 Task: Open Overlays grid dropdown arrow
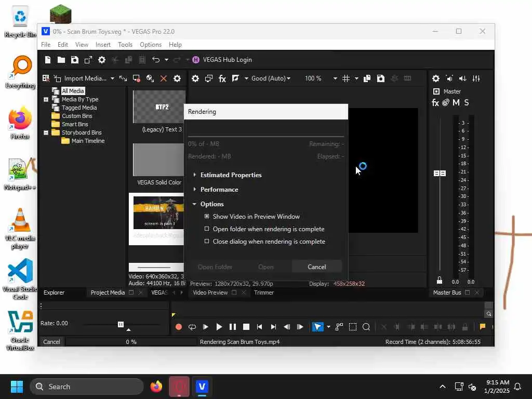tap(356, 78)
